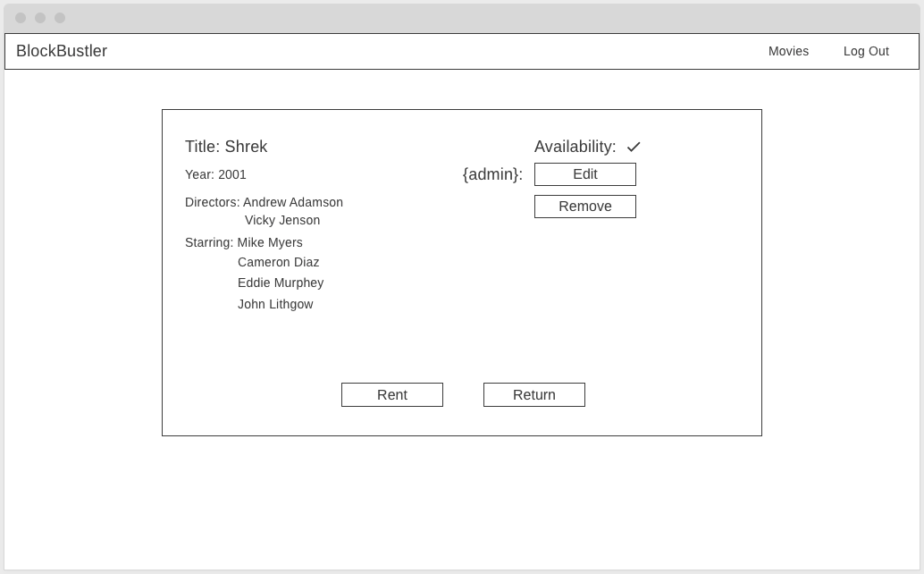Click the Availability checkmark icon
This screenshot has width=924, height=574.
634,147
